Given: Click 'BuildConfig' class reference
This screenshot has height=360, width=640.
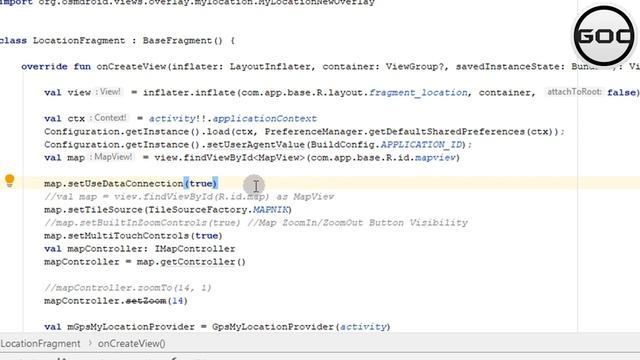Looking at the screenshot, I should click(342, 145).
